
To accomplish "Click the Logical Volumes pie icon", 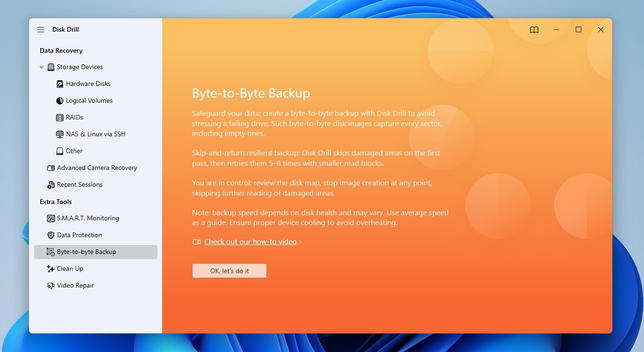I will [x=60, y=101].
